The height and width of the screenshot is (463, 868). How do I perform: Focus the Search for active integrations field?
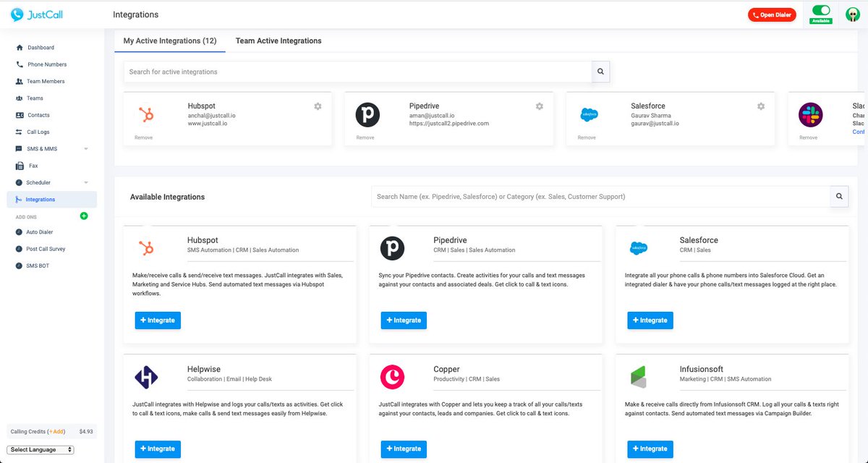point(357,72)
